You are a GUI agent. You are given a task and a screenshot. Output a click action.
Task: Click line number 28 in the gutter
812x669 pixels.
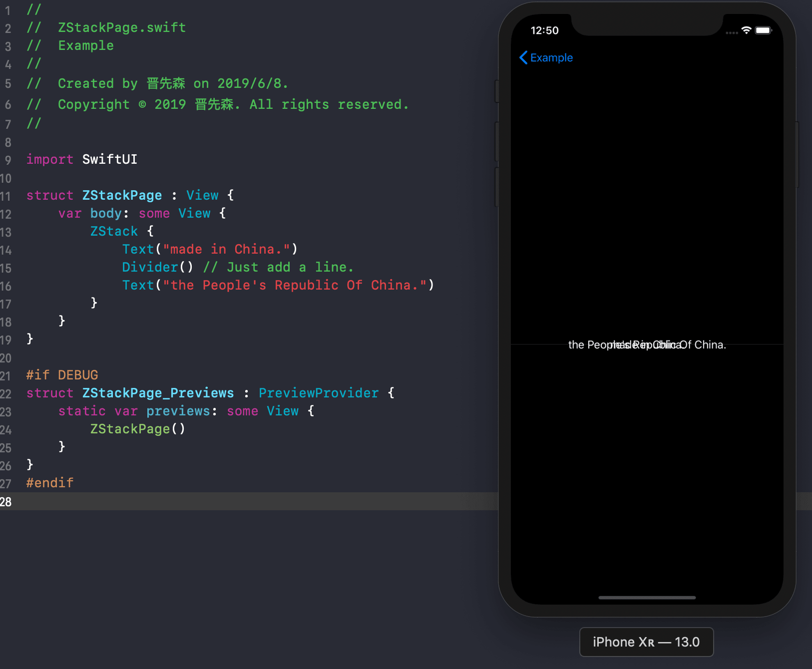[x=7, y=502]
